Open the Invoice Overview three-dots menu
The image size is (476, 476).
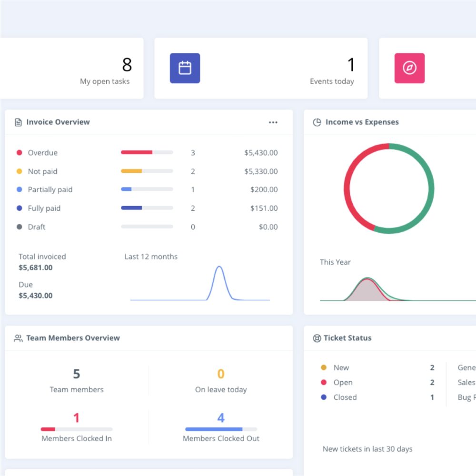(273, 122)
